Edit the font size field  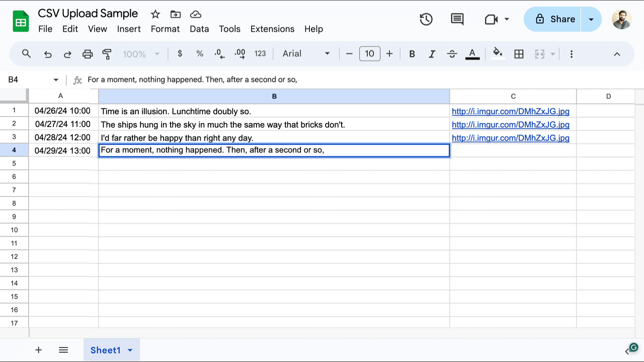click(370, 54)
